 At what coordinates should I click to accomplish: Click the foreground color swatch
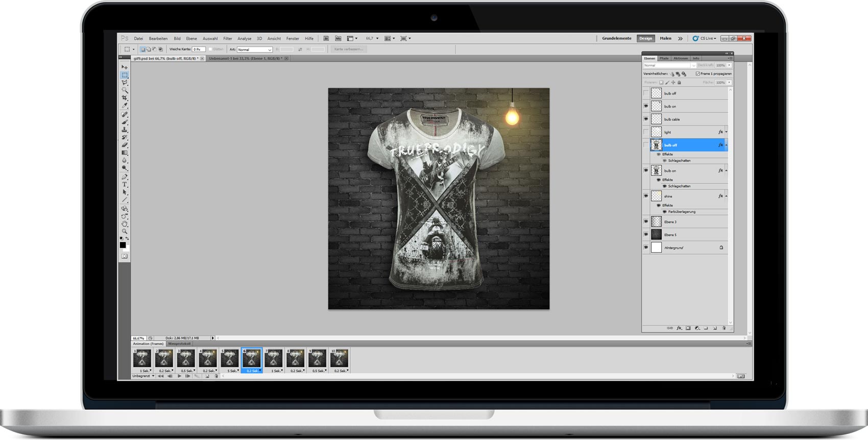(123, 245)
